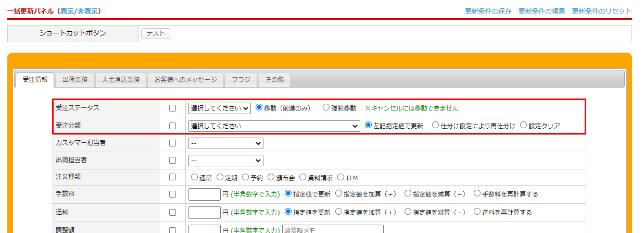Tick the カスタマー担当者 checkbox
The image size is (644, 233).
point(172,143)
